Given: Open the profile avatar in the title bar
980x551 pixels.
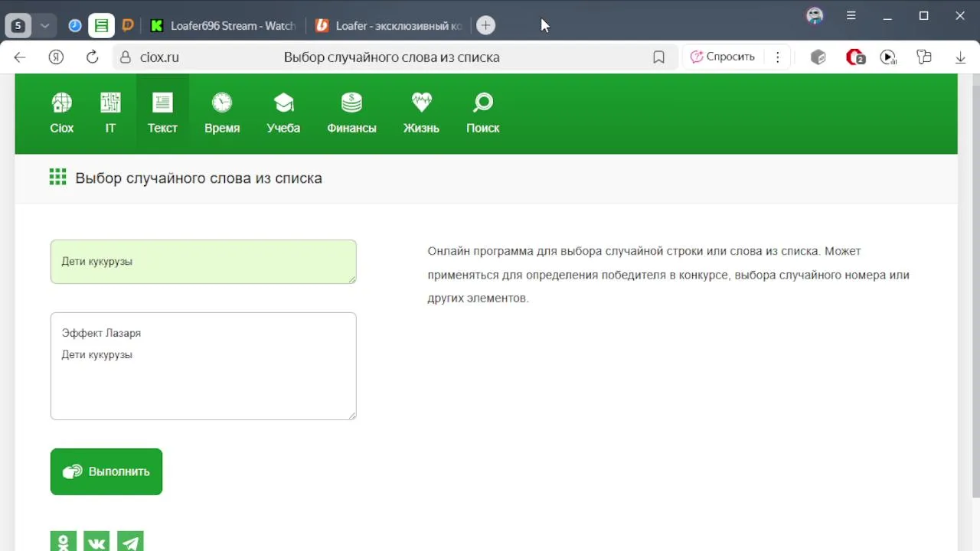Looking at the screenshot, I should coord(815,15).
